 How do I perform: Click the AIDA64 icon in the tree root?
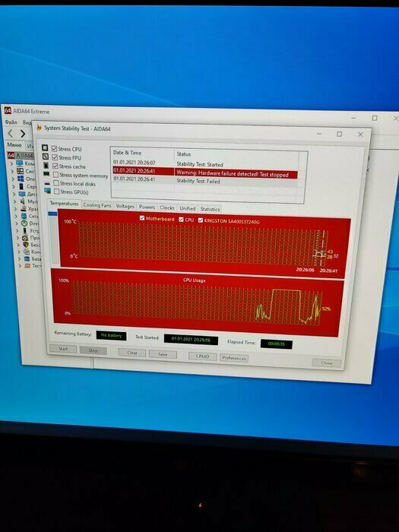11,155
